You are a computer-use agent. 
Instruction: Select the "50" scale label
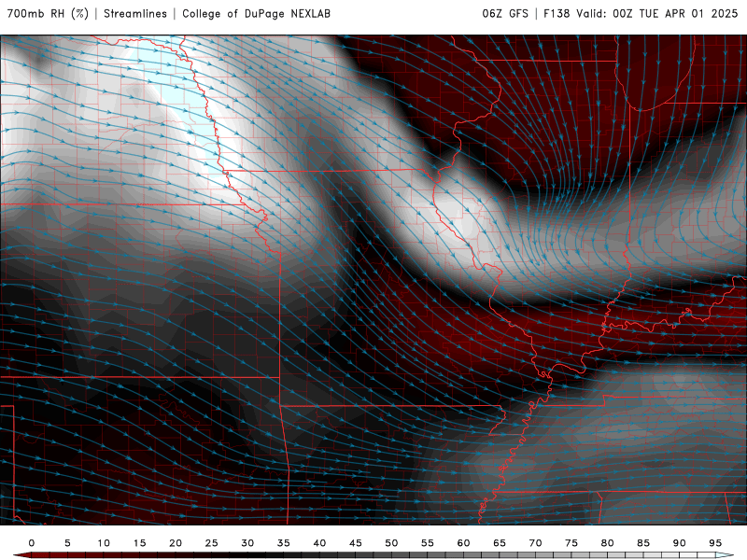[391, 543]
